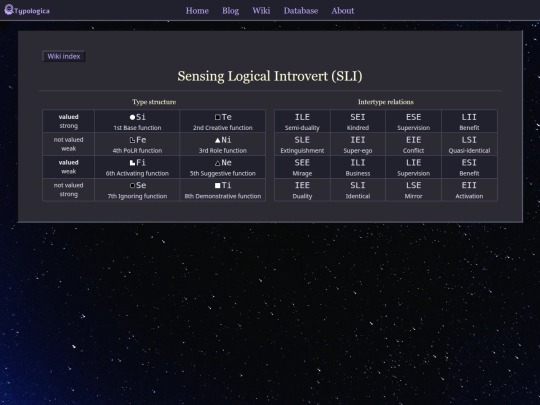Select the SLE Extinguishment cell
Viewport: 540px width, 405px height.
302,144
